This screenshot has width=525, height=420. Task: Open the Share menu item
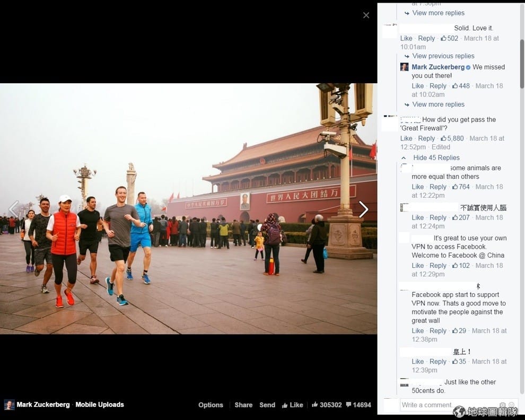click(x=243, y=405)
